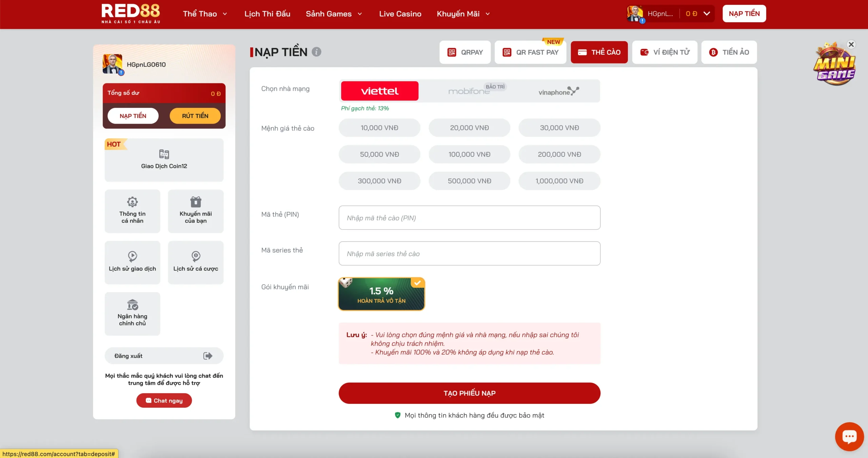Open the Mini Game floating icon

pyautogui.click(x=834, y=64)
